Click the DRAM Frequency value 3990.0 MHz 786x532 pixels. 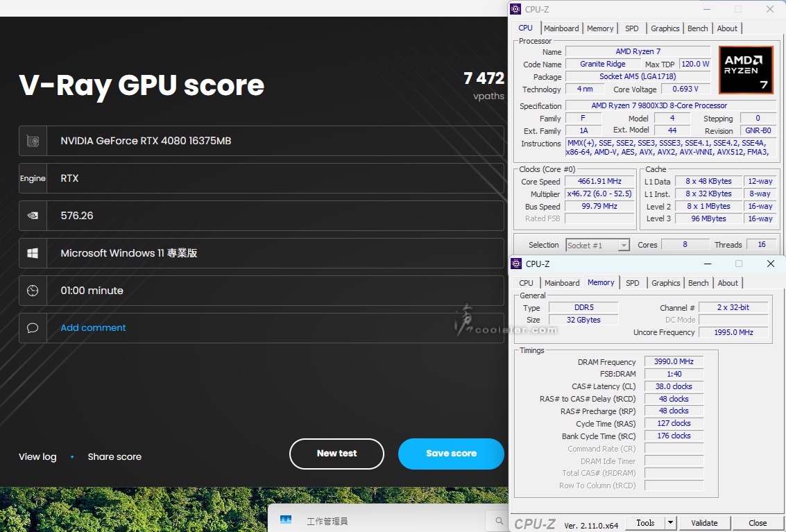(x=674, y=361)
